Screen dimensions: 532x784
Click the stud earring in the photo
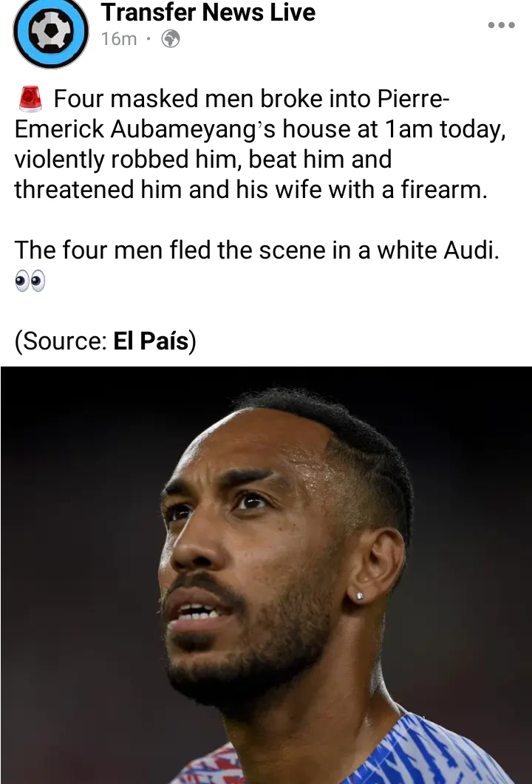pyautogui.click(x=359, y=596)
